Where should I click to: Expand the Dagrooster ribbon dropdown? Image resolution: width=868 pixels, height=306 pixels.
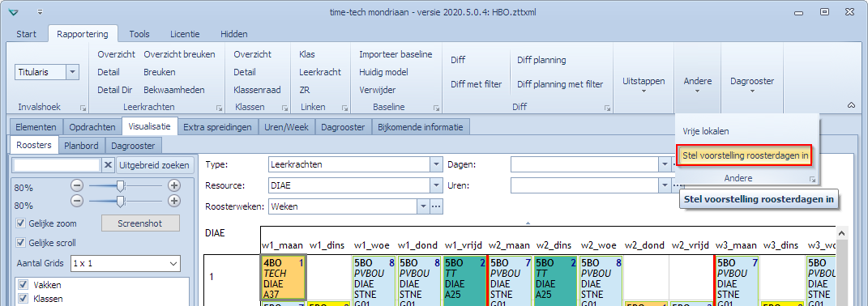(752, 85)
